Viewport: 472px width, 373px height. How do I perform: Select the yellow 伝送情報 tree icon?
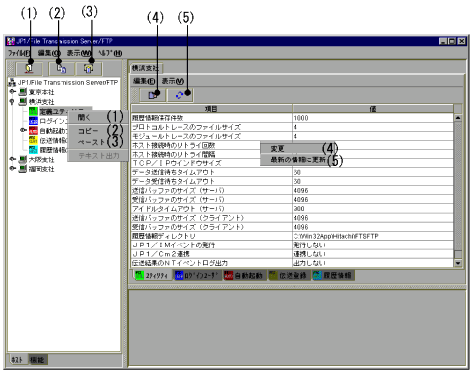pyautogui.click(x=33, y=140)
